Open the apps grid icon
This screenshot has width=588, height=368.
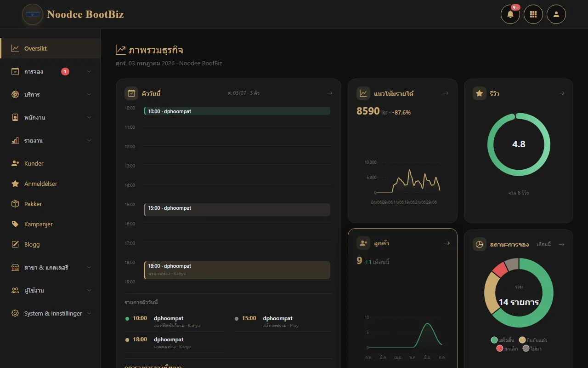[x=533, y=14]
